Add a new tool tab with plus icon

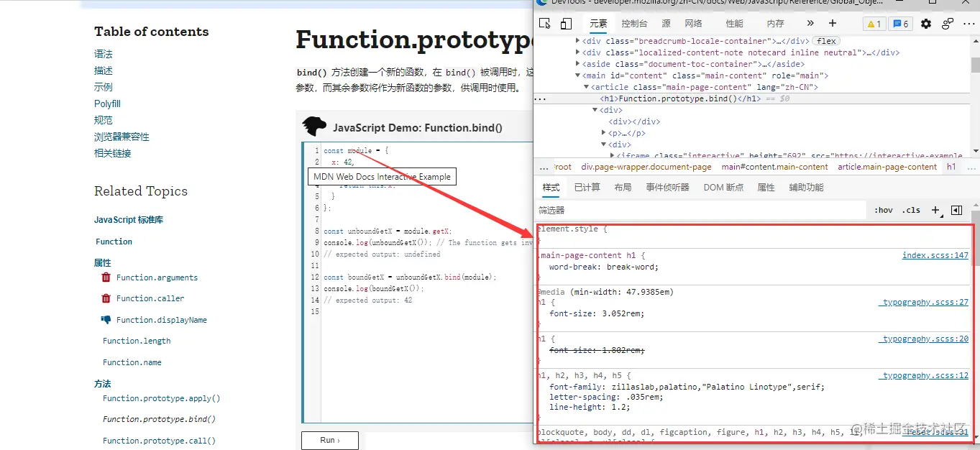point(833,24)
